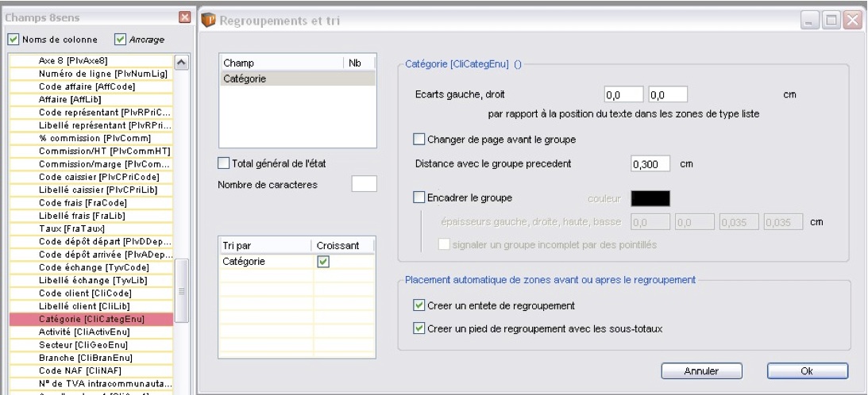Select Code NAF [CliNAF] field
Screen dimensions: 868x395
pyautogui.click(x=91, y=370)
